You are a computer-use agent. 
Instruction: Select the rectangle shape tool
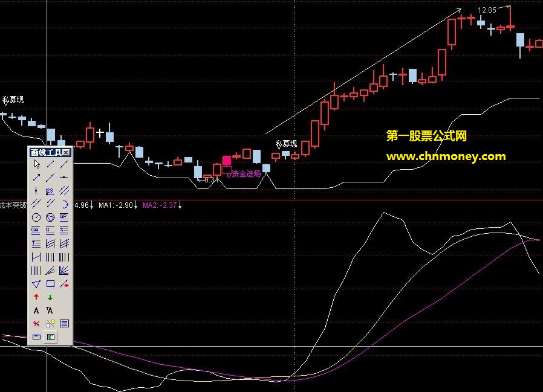pyautogui.click(x=50, y=284)
